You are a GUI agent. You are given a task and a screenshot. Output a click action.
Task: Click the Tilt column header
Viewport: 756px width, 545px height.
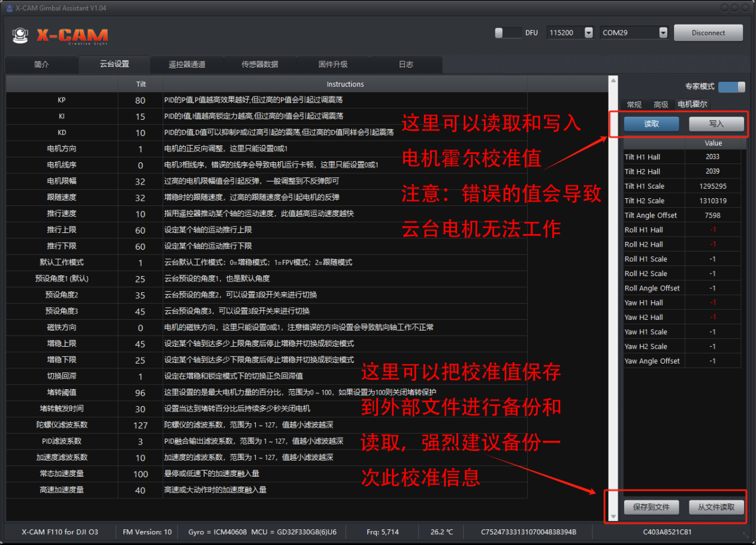click(140, 84)
